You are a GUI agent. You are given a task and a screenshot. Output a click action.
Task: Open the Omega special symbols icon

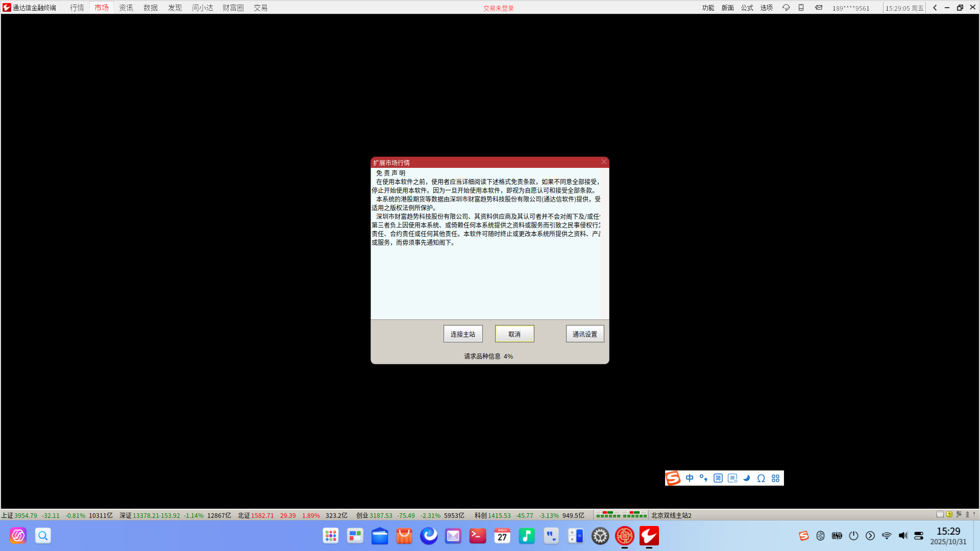click(761, 478)
